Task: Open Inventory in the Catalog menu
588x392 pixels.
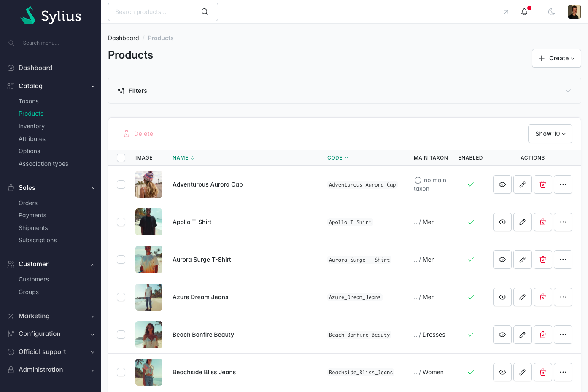Action: [32, 126]
